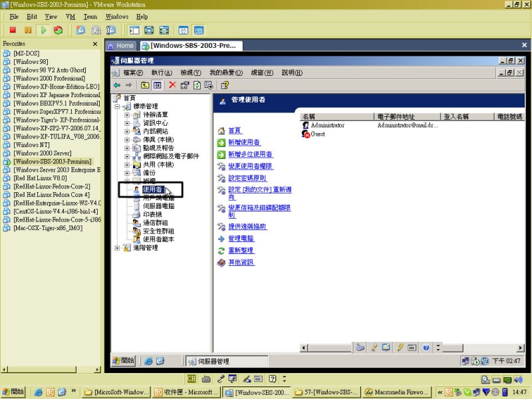Click the 變更使用者權限 link
The image size is (532, 399).
pyautogui.click(x=251, y=166)
